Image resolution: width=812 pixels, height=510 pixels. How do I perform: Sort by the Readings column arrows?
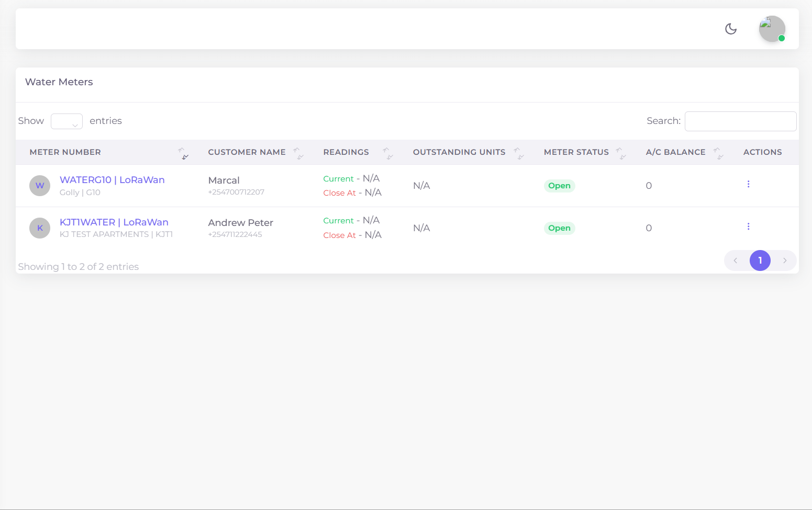(388, 153)
